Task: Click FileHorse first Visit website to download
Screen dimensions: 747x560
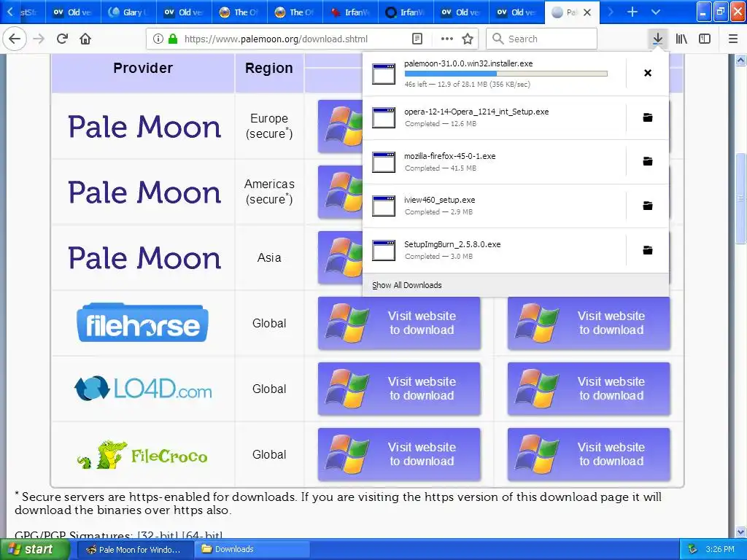Action: pos(399,323)
